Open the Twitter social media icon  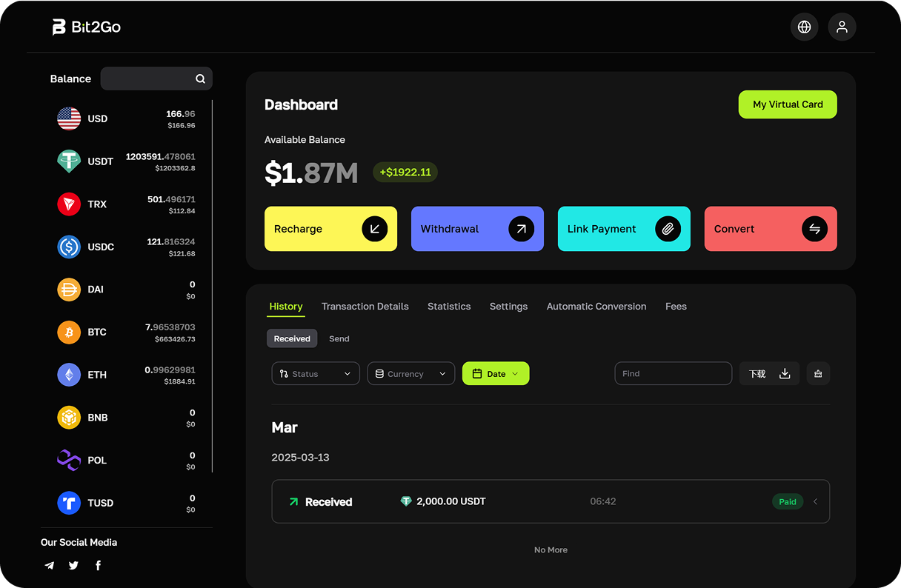[x=73, y=565]
